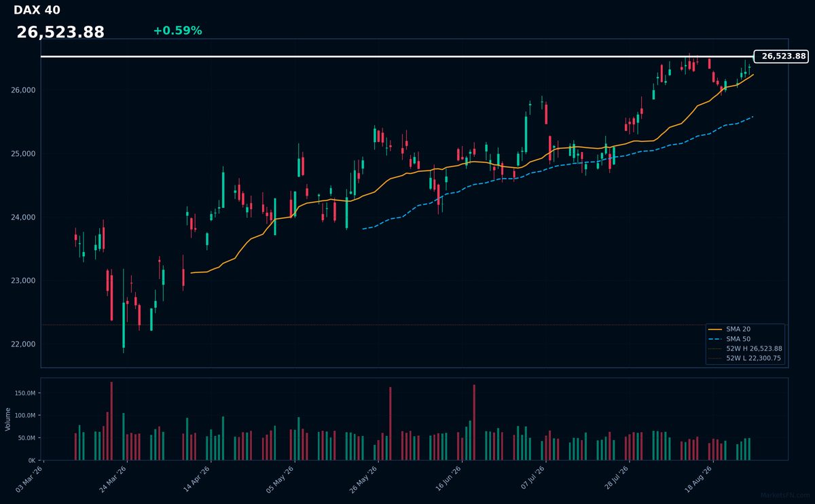The image size is (815, 504).
Task: Click the 14 Apr '26 date label
Action: 196,479
